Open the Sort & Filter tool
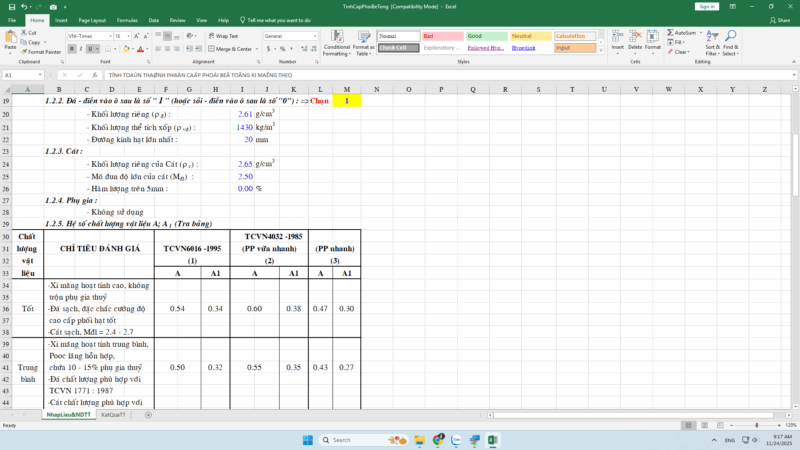Image resolution: width=800 pixels, height=450 pixels. click(712, 40)
